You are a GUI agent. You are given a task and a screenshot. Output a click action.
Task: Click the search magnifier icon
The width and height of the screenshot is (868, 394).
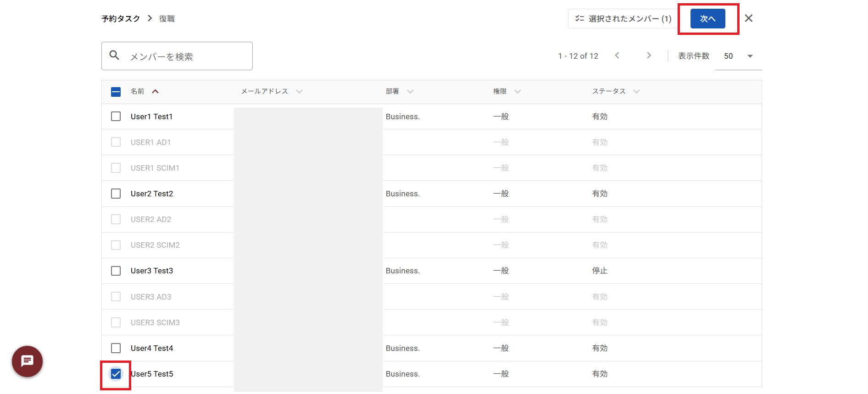point(114,55)
